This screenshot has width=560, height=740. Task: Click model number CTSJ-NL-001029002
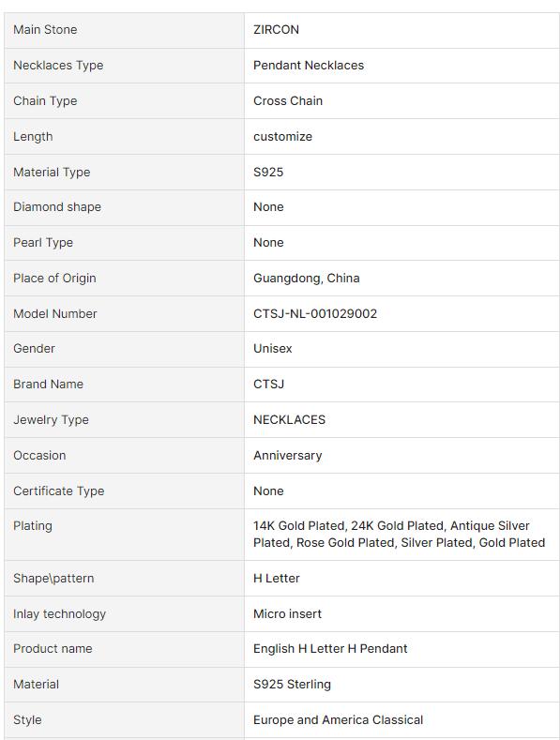click(315, 314)
